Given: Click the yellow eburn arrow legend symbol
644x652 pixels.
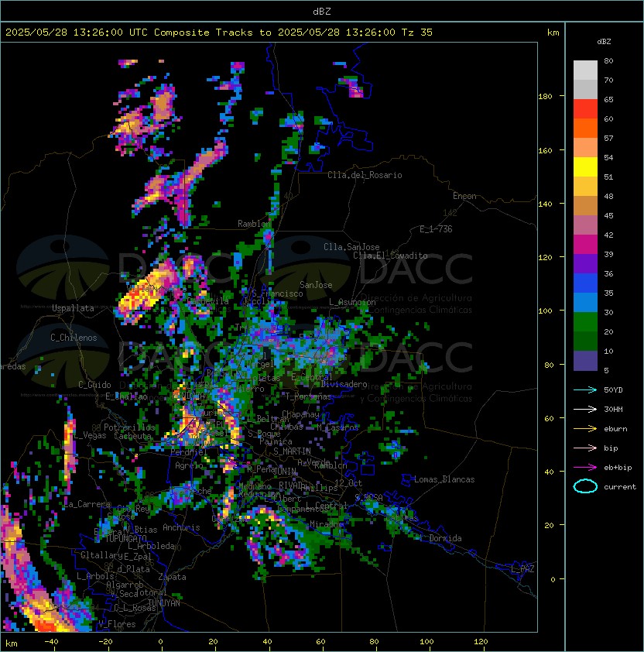Looking at the screenshot, I should (x=585, y=429).
